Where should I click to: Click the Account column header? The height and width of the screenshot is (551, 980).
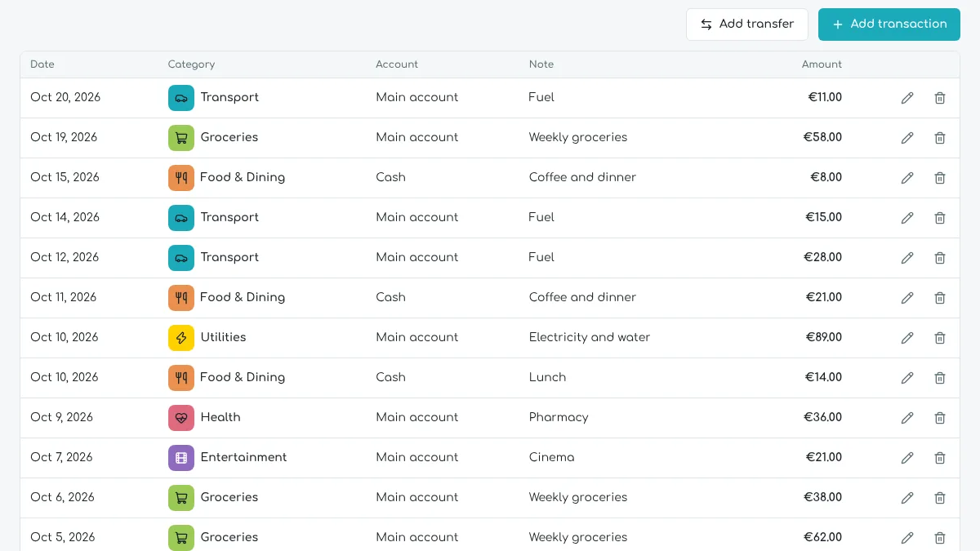tap(397, 64)
